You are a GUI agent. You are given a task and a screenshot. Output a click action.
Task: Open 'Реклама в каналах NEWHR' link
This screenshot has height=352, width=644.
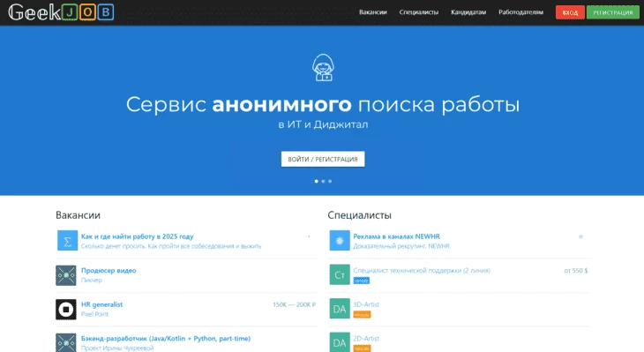click(x=396, y=236)
